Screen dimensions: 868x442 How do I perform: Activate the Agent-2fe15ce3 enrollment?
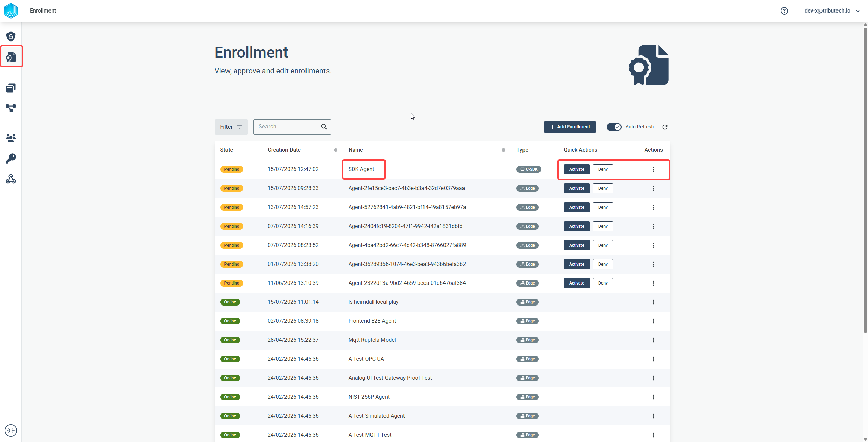pyautogui.click(x=576, y=188)
